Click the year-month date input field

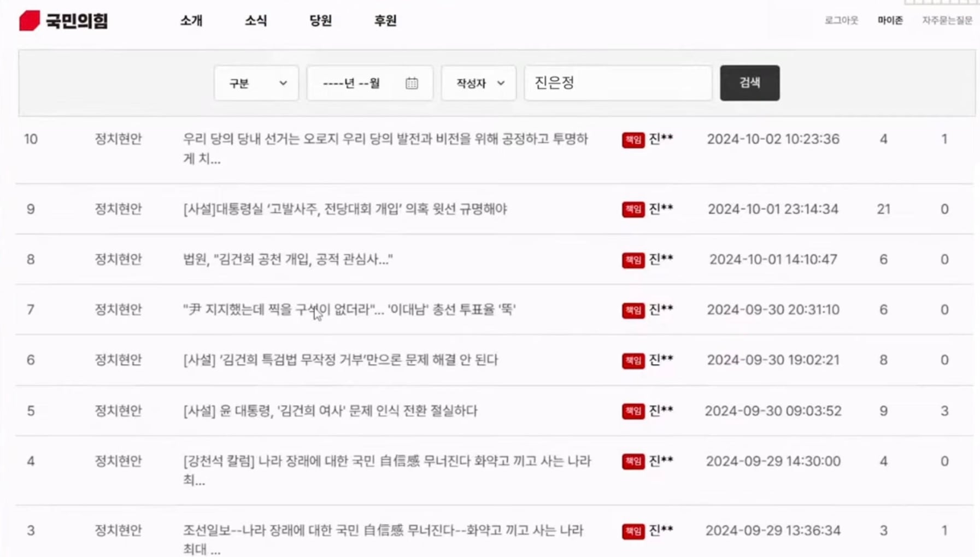pyautogui.click(x=370, y=83)
